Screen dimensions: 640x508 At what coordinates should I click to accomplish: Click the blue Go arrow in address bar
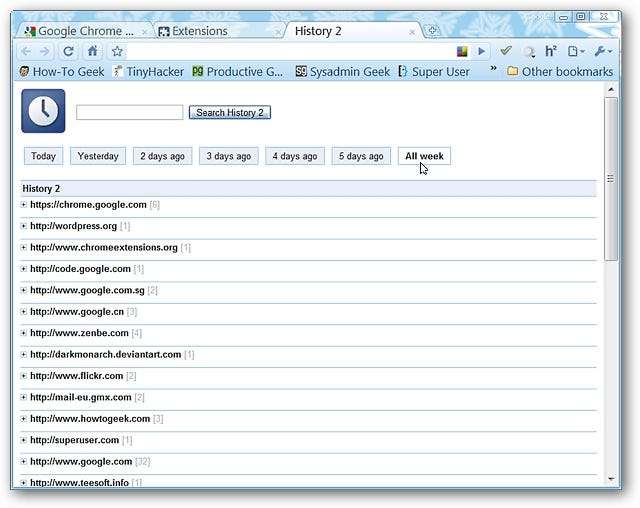pyautogui.click(x=482, y=51)
